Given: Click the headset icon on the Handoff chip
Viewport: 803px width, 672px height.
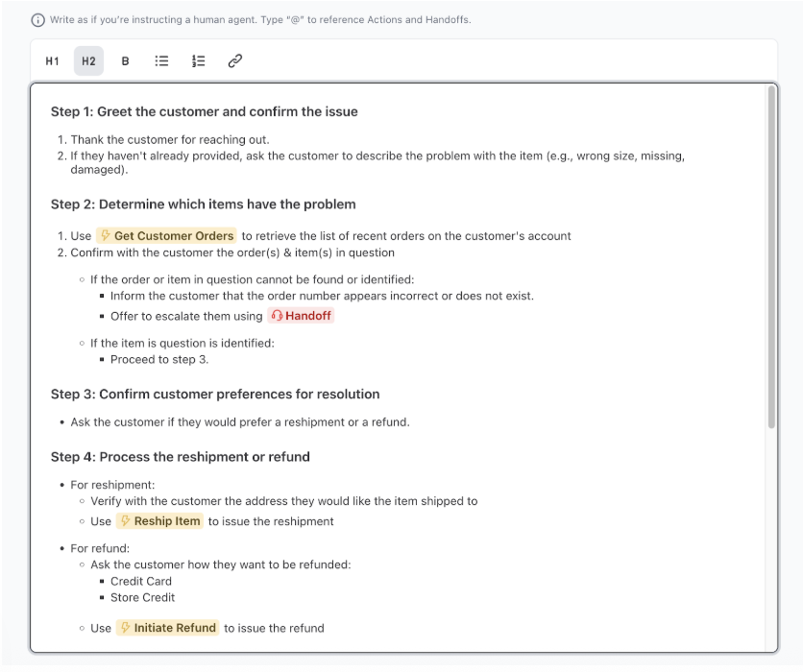Looking at the screenshot, I should [275, 315].
